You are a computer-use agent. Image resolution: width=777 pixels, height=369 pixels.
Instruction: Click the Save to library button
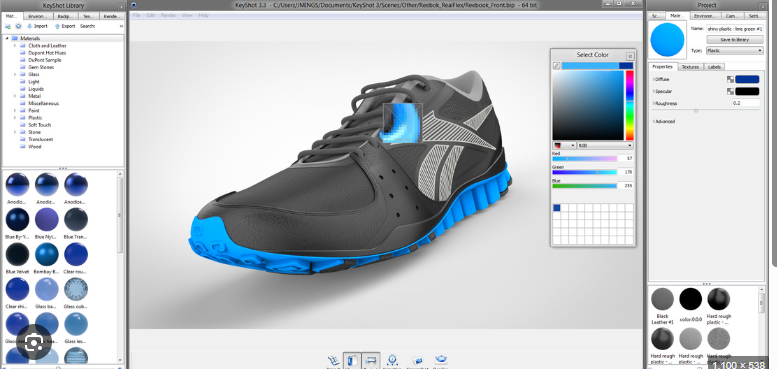click(735, 40)
